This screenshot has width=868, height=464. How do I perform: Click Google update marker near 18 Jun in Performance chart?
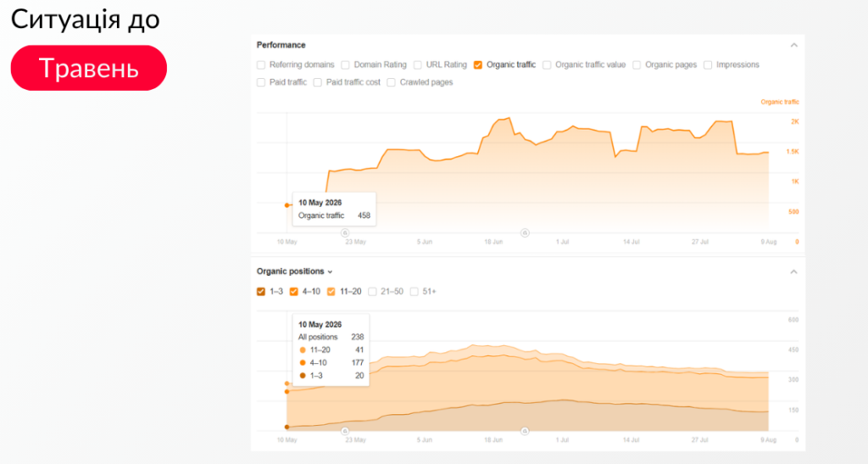click(x=525, y=233)
